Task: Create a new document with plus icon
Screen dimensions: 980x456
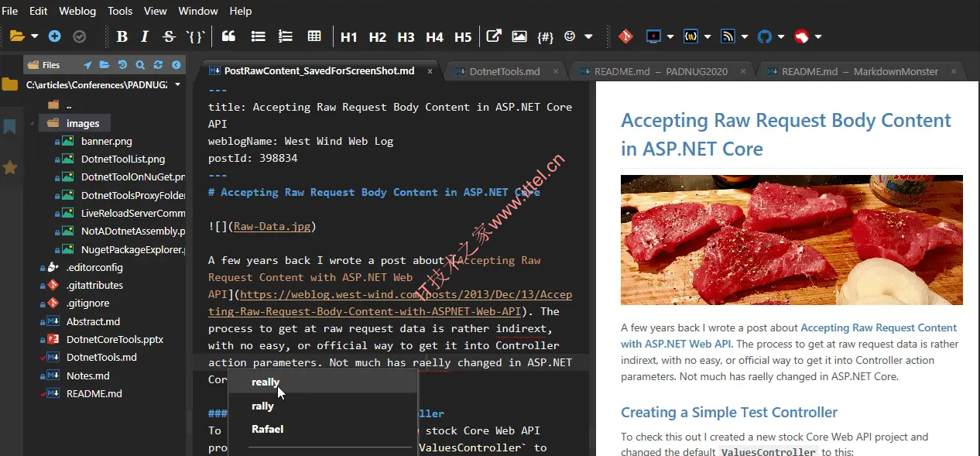Action: coord(54,36)
